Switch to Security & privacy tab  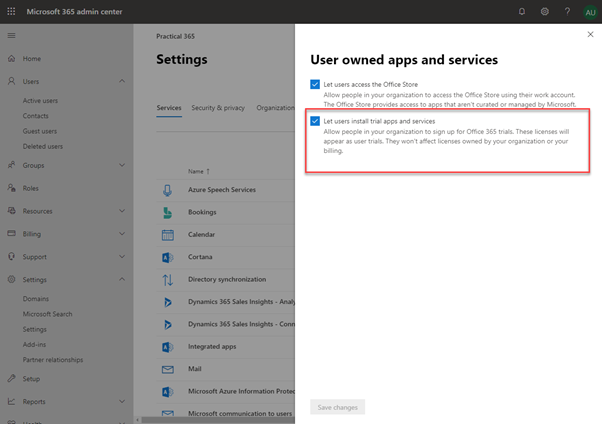click(x=218, y=108)
